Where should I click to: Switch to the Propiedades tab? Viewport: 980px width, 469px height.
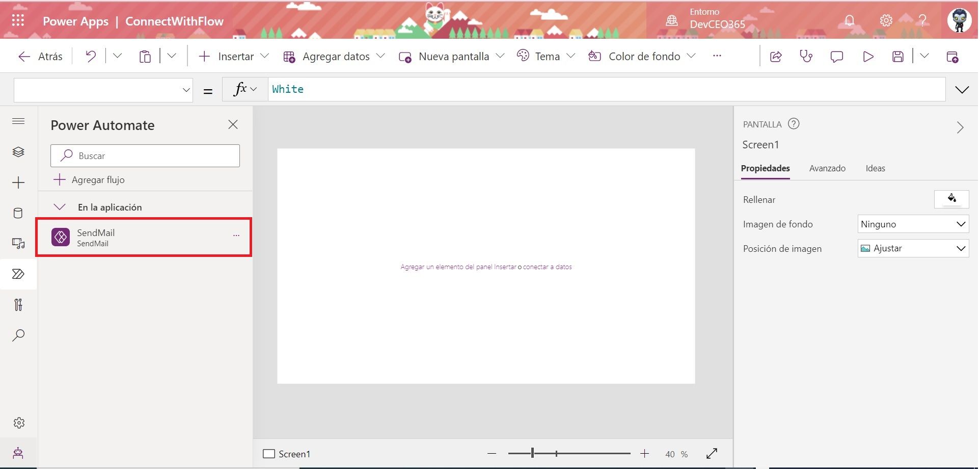(765, 168)
